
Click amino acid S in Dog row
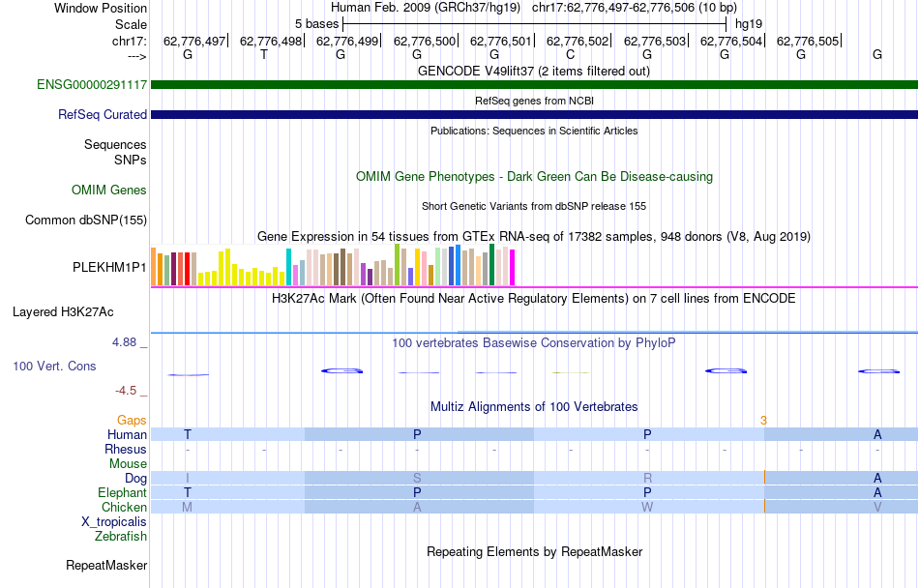[x=417, y=478]
